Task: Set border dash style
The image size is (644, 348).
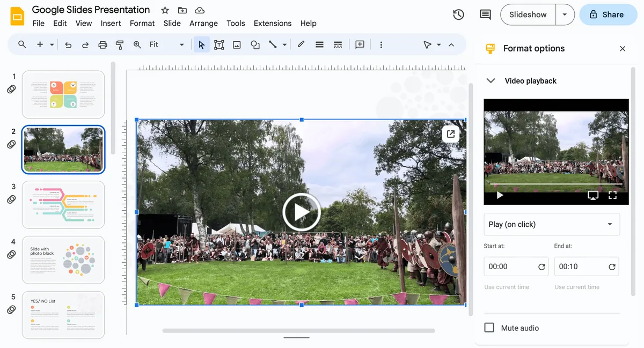Action: point(338,45)
